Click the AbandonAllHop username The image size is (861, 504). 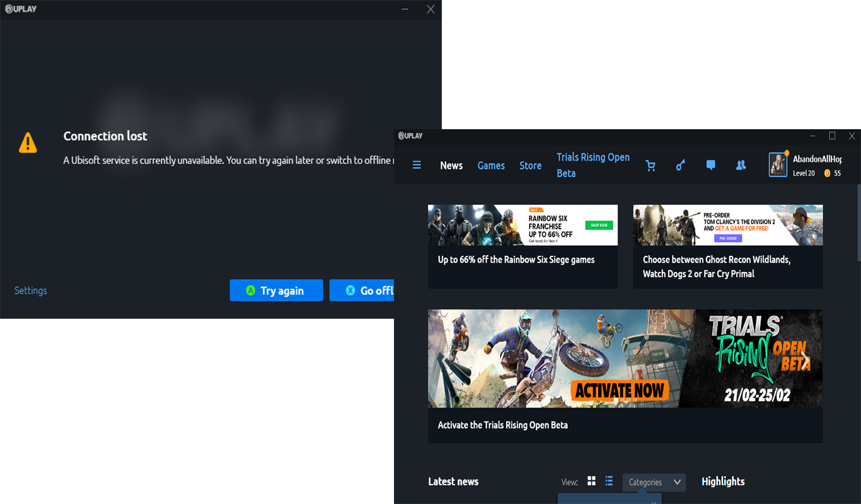(x=818, y=159)
